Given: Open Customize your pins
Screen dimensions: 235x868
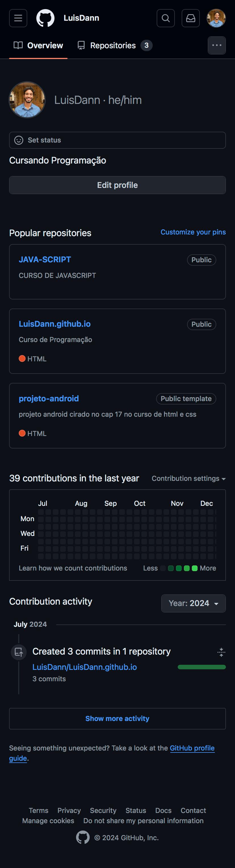Looking at the screenshot, I should pos(193,232).
